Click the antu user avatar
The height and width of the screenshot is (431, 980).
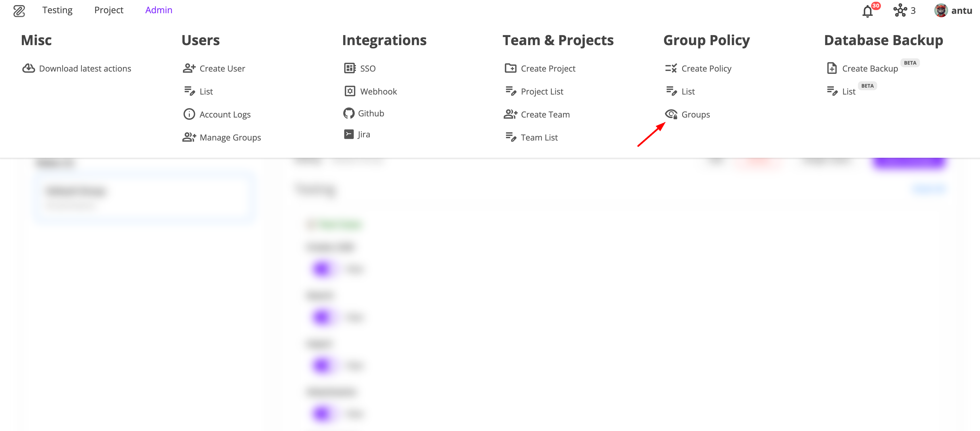click(941, 10)
